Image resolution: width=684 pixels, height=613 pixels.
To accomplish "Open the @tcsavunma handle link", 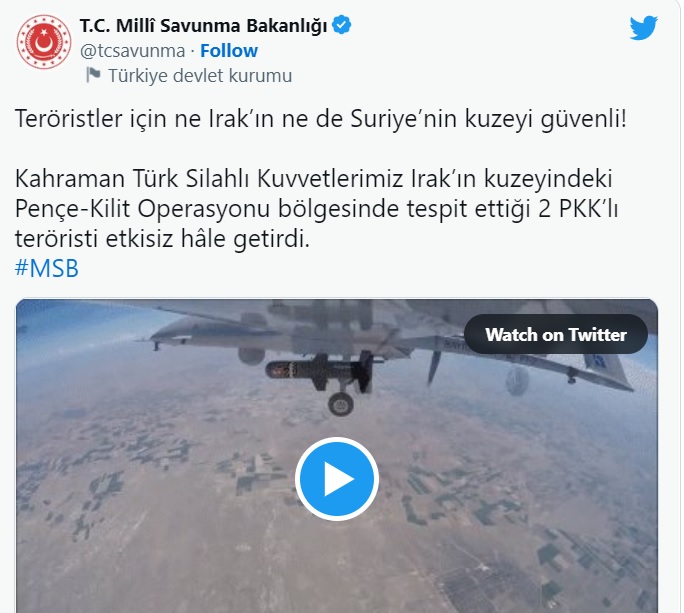I will pyautogui.click(x=133, y=51).
